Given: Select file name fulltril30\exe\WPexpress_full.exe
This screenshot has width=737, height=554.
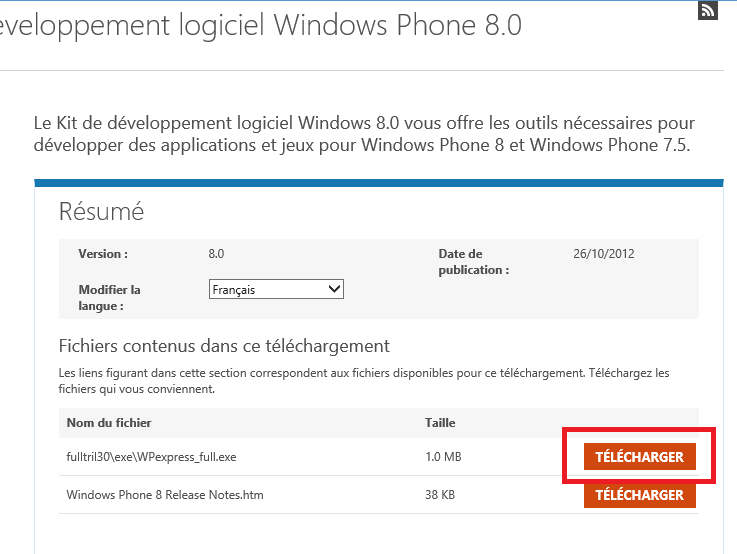Looking at the screenshot, I should click(x=151, y=457).
